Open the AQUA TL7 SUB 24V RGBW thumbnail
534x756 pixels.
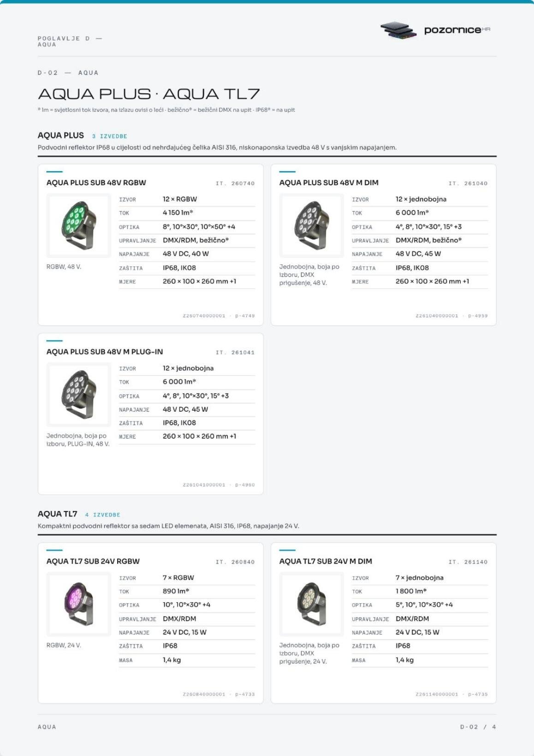[79, 604]
